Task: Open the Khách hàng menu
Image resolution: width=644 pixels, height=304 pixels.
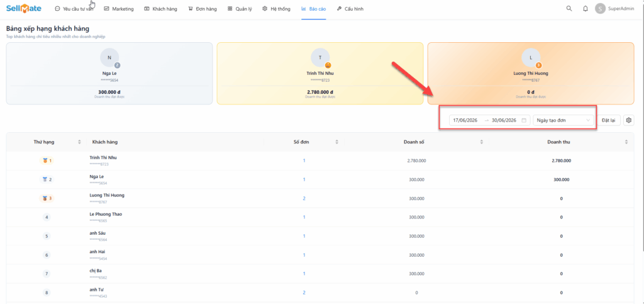Action: (x=161, y=9)
